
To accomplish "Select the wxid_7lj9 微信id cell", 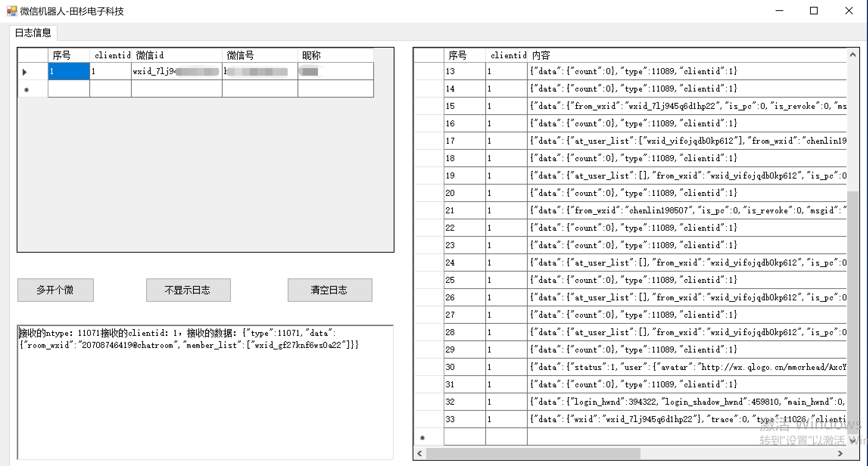I will 176,71.
